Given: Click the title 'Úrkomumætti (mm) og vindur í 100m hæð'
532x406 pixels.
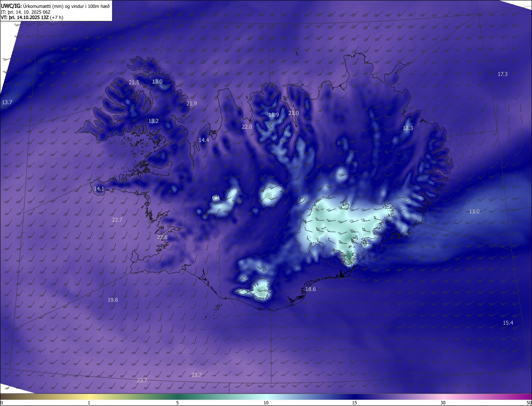Looking at the screenshot, I should 66,6.
